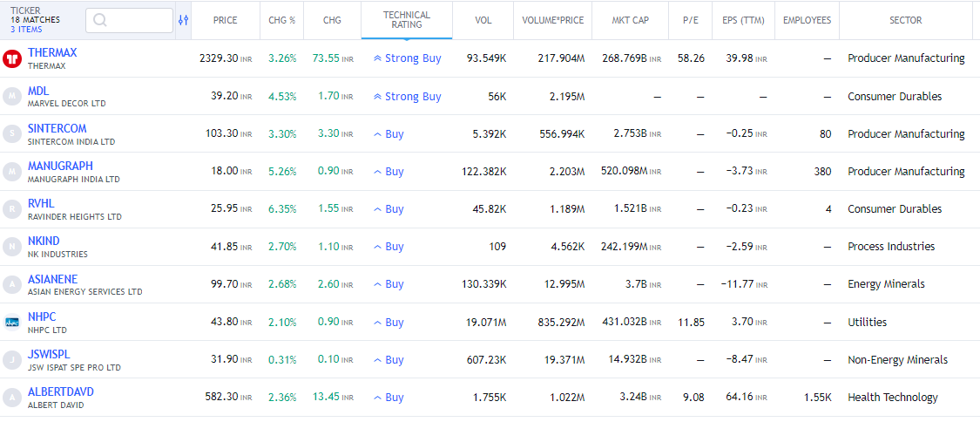Click the 268.769B market cap value

631,58
